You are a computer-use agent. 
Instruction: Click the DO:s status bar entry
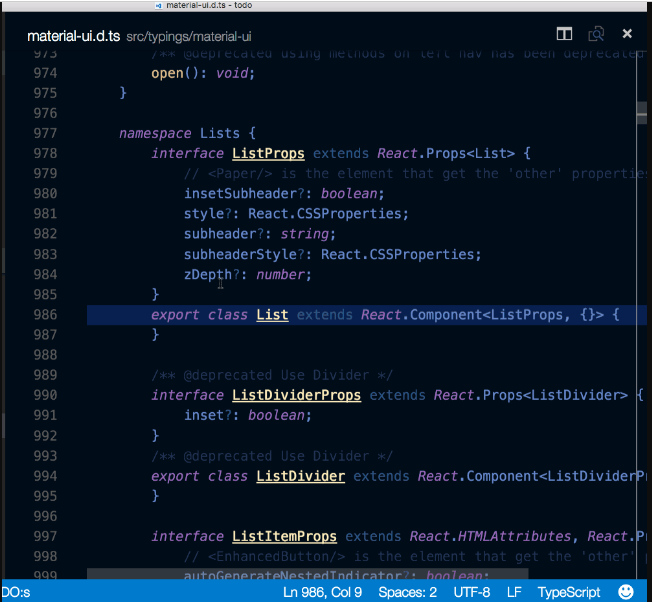[x=16, y=592]
